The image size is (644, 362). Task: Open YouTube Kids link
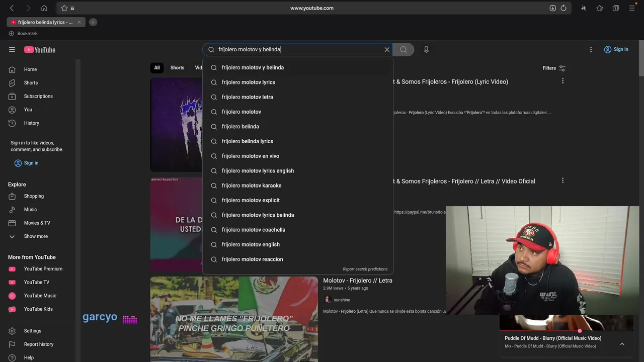[38, 309]
